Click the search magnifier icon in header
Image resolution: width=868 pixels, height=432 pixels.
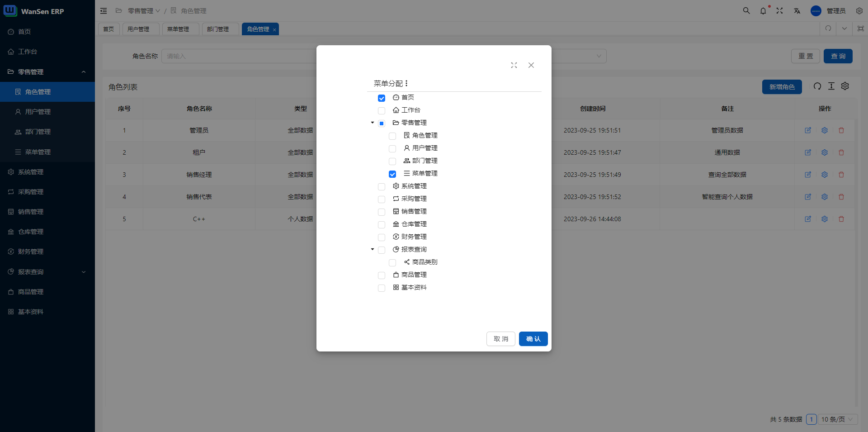coord(746,11)
